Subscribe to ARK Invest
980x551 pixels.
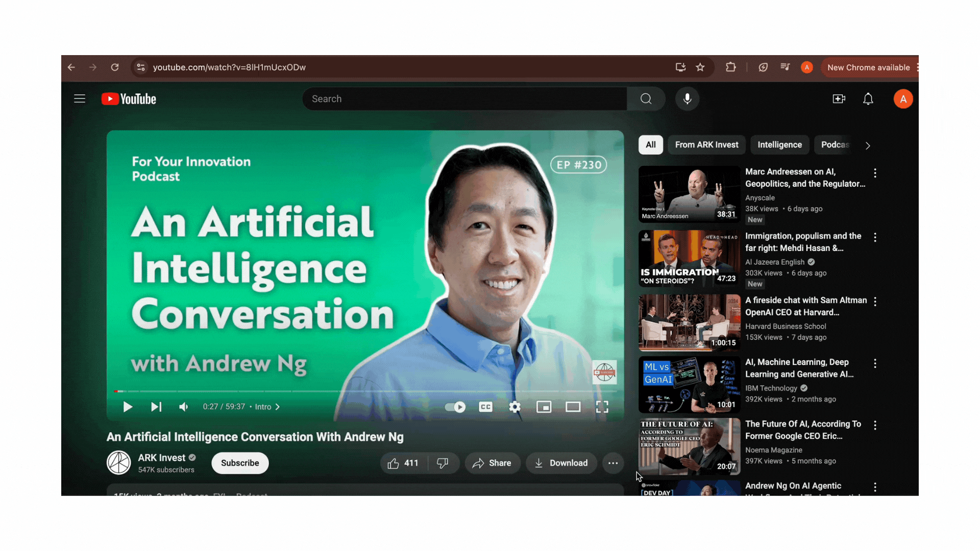240,463
